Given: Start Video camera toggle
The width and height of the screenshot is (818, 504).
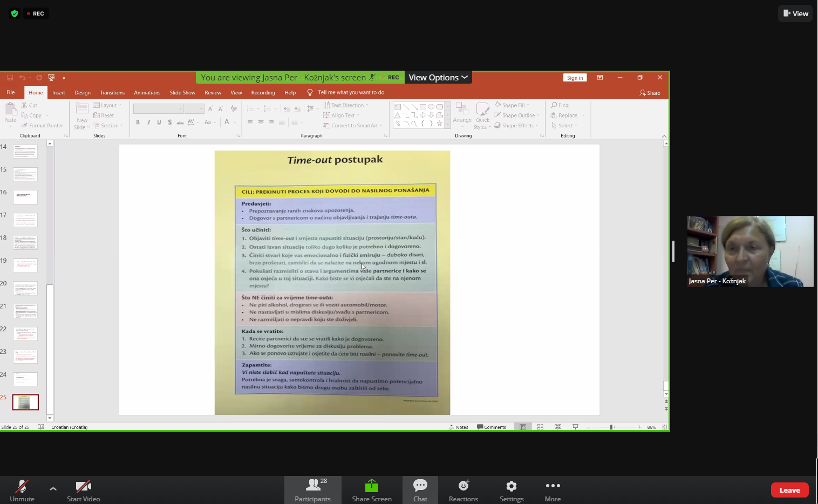Looking at the screenshot, I should click(x=84, y=490).
